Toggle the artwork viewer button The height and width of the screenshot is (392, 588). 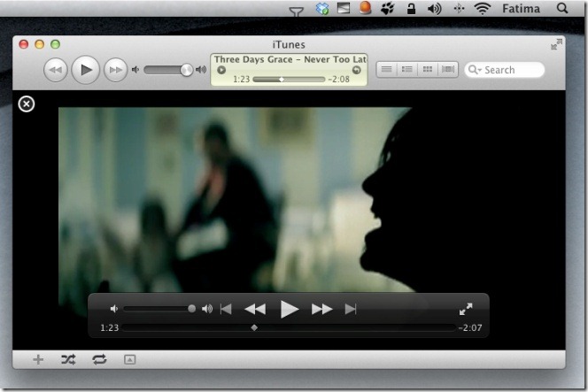coord(130,360)
